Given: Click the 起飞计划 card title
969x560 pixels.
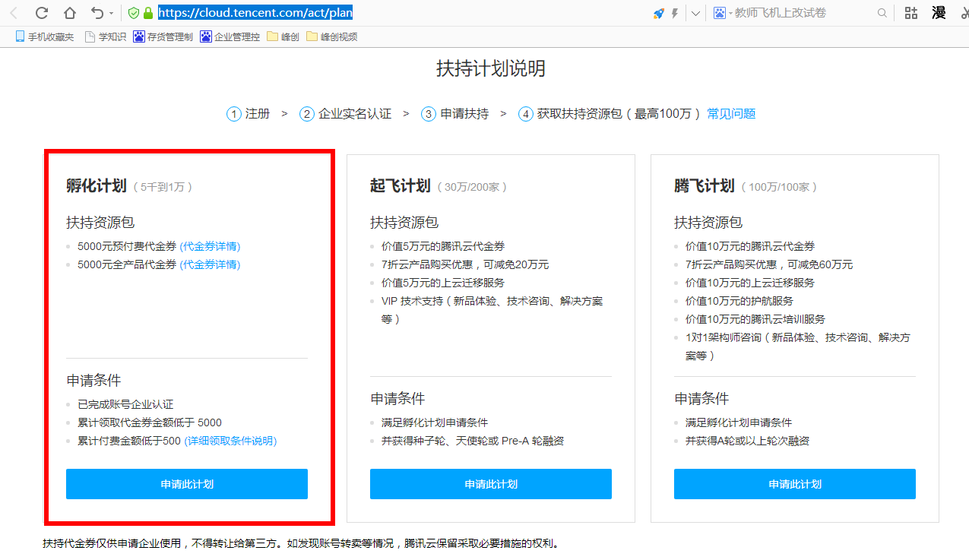Looking at the screenshot, I should [x=401, y=186].
